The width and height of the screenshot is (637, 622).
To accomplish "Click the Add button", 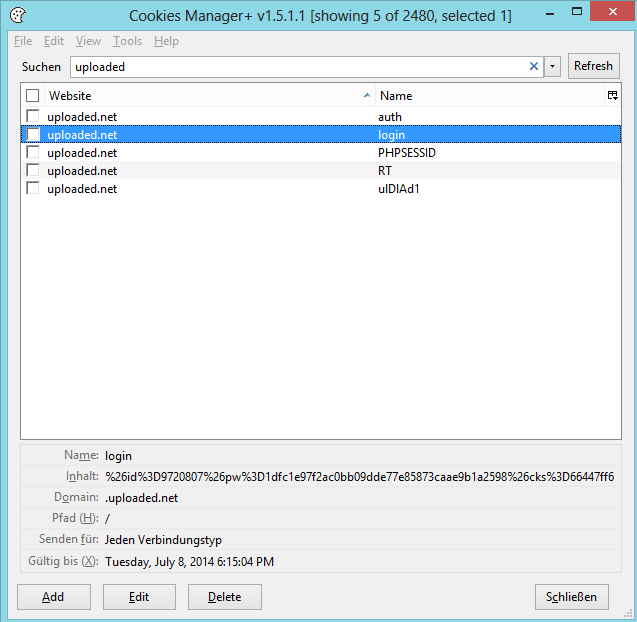I will tap(54, 597).
